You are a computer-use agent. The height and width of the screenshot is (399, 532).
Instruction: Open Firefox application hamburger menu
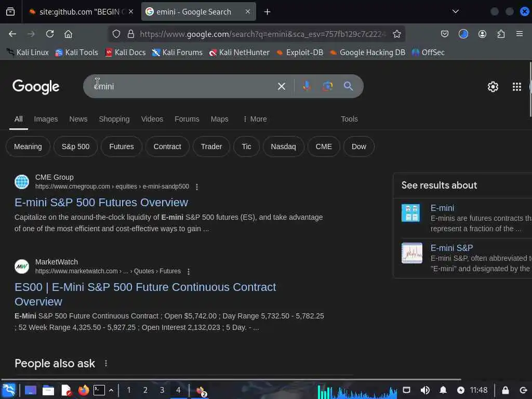pos(520,34)
